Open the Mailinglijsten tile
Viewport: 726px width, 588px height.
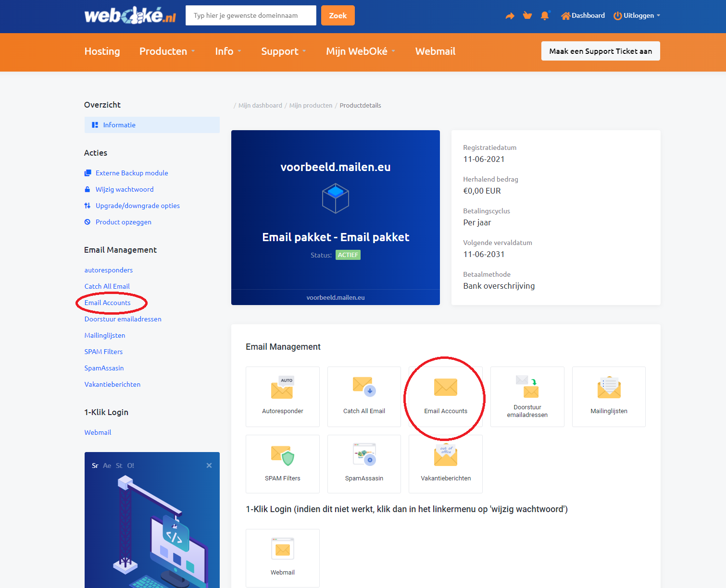pyautogui.click(x=609, y=396)
